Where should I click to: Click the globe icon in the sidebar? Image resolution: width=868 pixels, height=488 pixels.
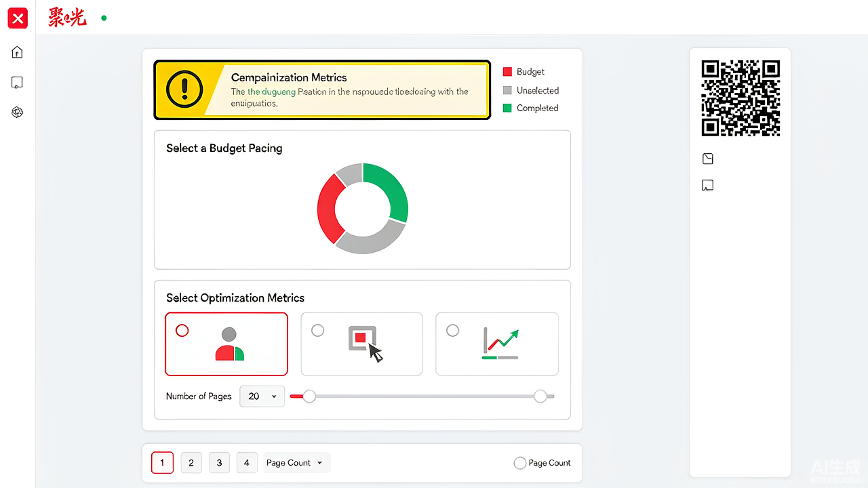18,113
